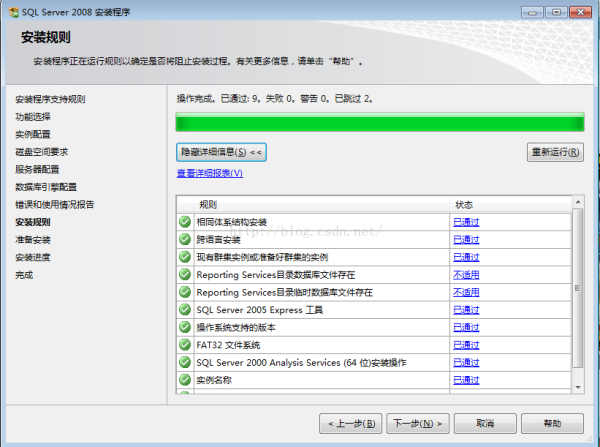The image size is (600, 447).
Task: Click rule text 相同体系结构安装
Action: tap(232, 222)
